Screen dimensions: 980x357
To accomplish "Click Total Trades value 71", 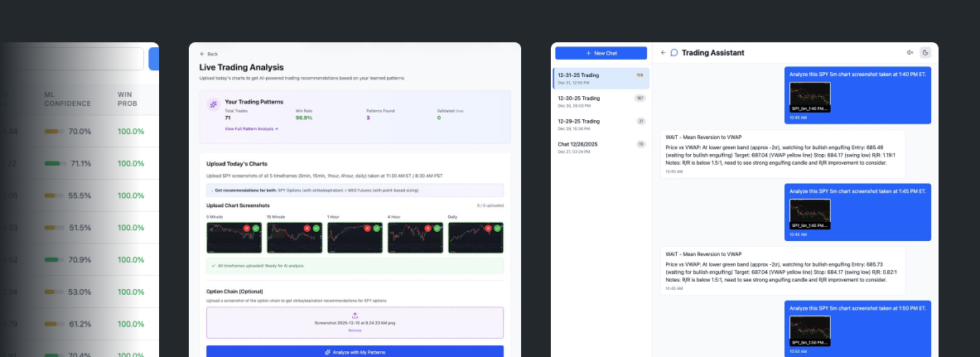I will (x=228, y=118).
